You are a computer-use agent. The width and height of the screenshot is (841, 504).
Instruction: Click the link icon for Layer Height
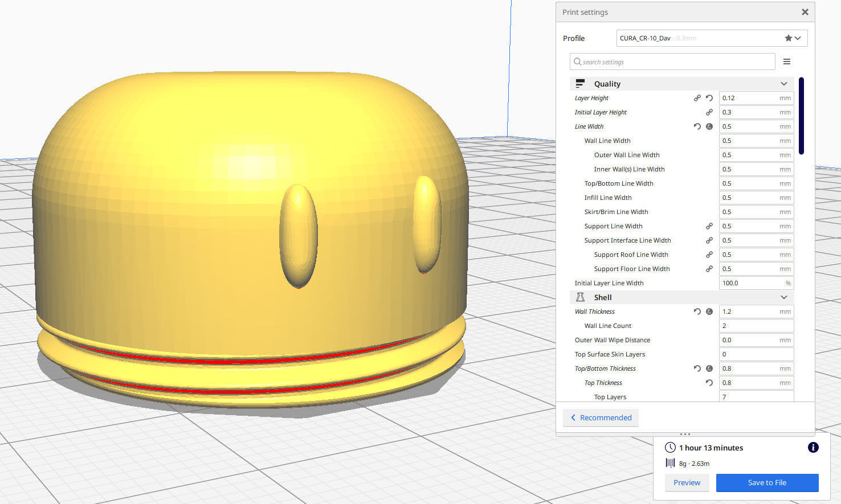pyautogui.click(x=697, y=98)
